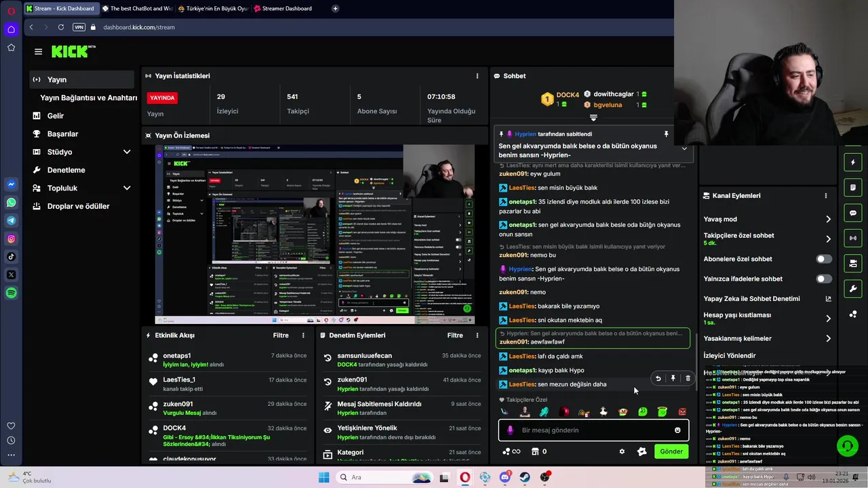The width and height of the screenshot is (868, 488).
Task: Open chat settings gear icon
Action: coord(622,451)
